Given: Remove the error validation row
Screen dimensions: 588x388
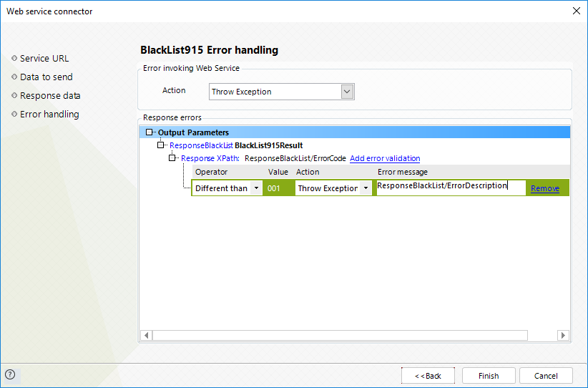Looking at the screenshot, I should coord(544,188).
